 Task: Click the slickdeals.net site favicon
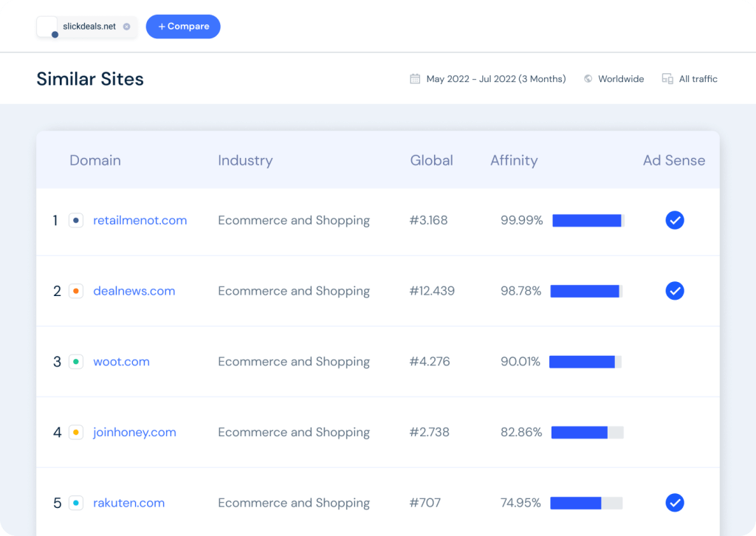48,27
